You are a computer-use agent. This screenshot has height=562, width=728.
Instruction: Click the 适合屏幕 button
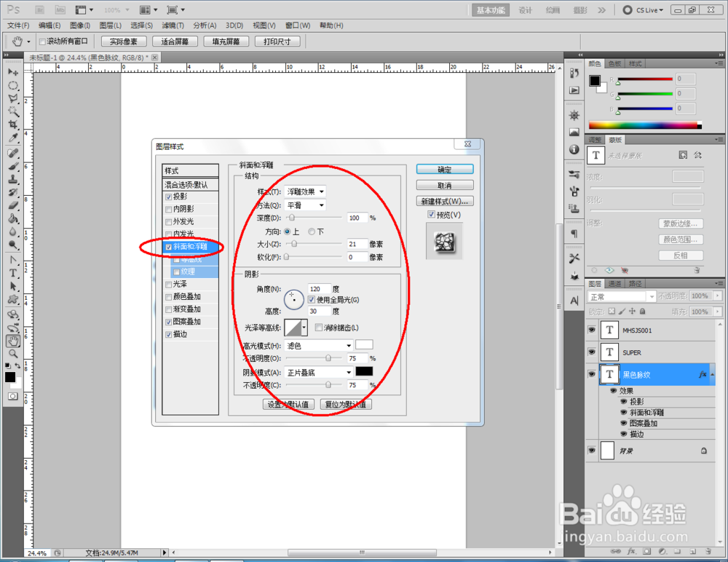click(x=175, y=41)
